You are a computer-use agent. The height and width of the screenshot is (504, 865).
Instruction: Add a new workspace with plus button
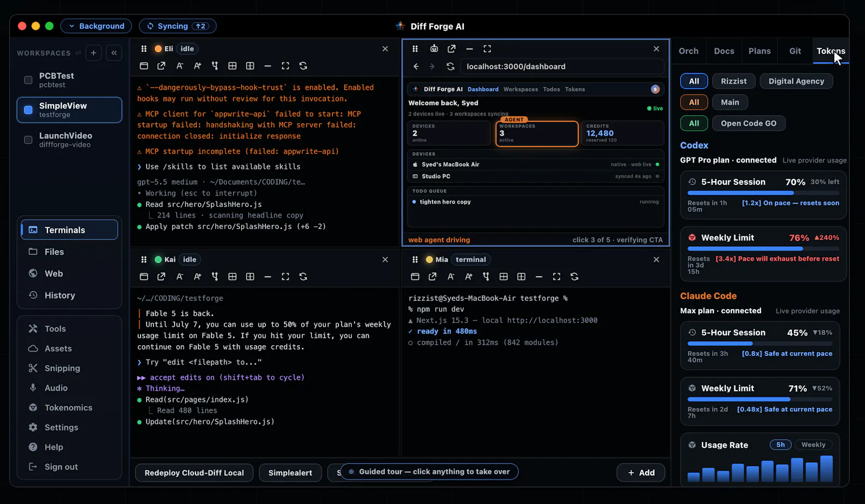point(94,53)
